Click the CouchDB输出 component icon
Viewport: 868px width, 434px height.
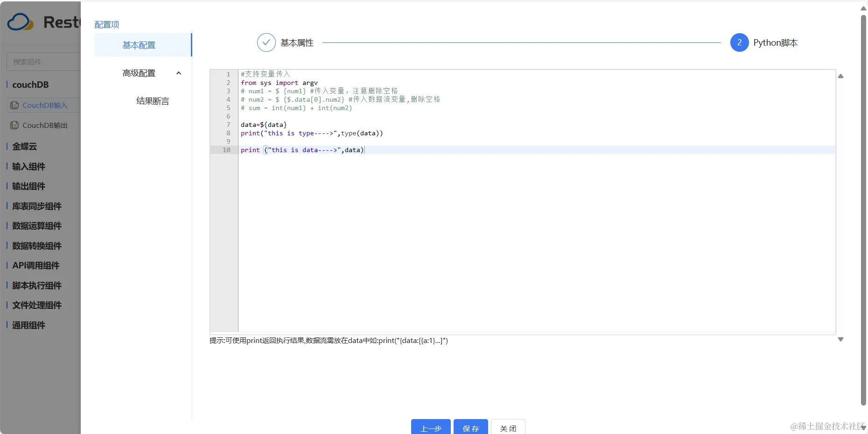pyautogui.click(x=14, y=125)
